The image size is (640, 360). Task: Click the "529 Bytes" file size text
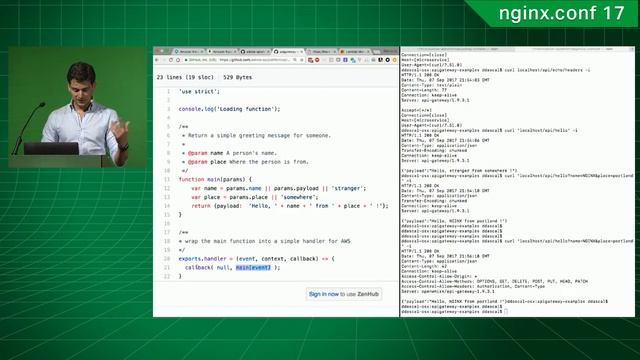(238, 77)
